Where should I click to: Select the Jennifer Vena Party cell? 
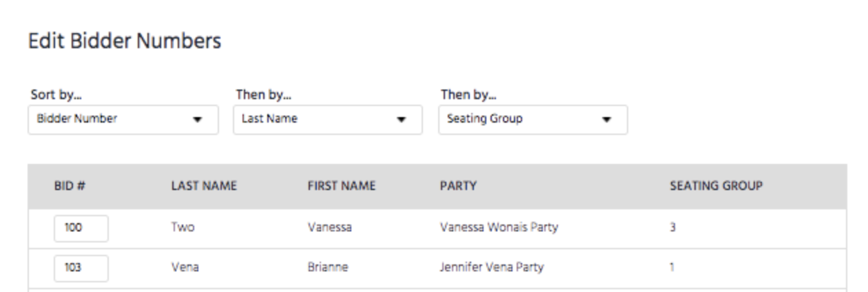491,268
